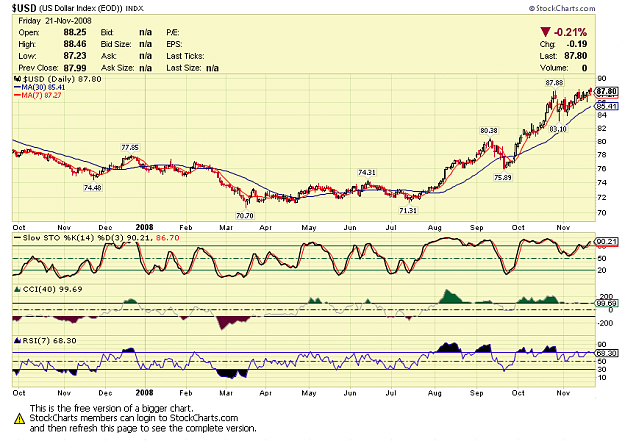This screenshot has width=625, height=441.
Task: Click '2008' on the price chart date axis
Action: coord(144,227)
